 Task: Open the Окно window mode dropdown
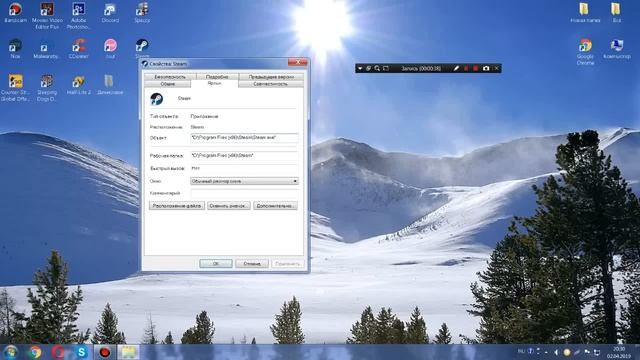tap(244, 181)
